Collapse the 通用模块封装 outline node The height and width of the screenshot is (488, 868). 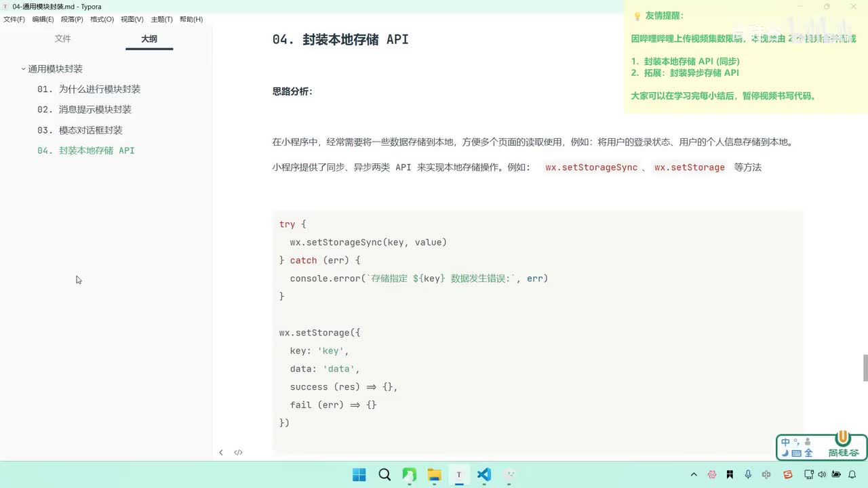(23, 69)
